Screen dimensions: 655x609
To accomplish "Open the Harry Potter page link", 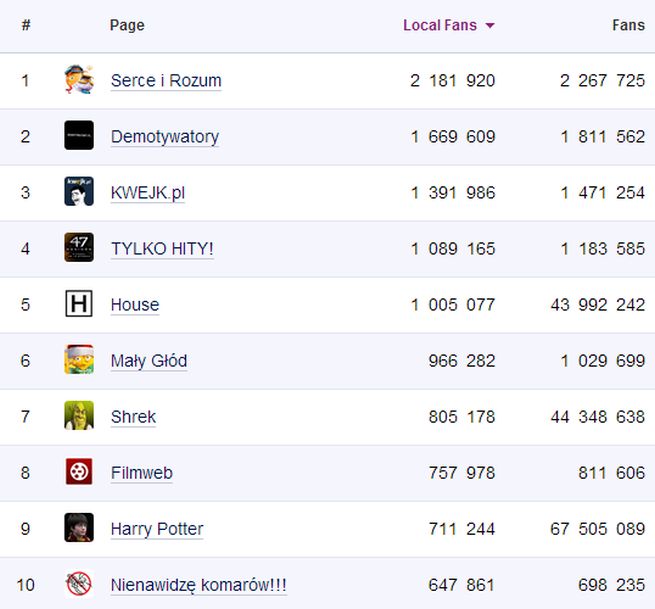I will pos(157,529).
